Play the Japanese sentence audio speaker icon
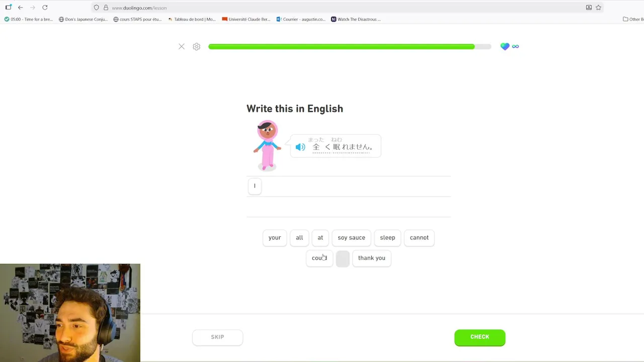This screenshot has height=362, width=644. click(300, 147)
